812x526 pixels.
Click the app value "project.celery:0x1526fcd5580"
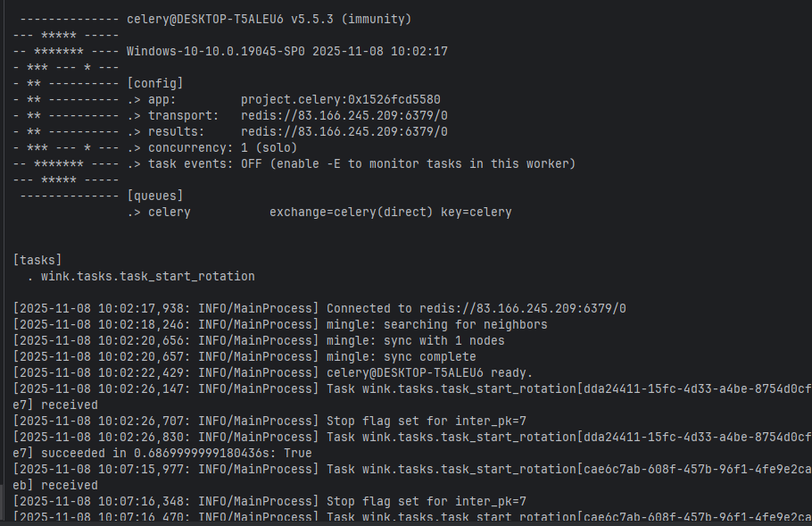[341, 99]
